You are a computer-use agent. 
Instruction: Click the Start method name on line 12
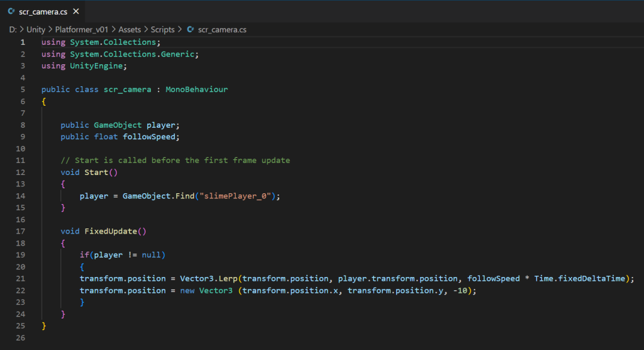click(x=96, y=172)
